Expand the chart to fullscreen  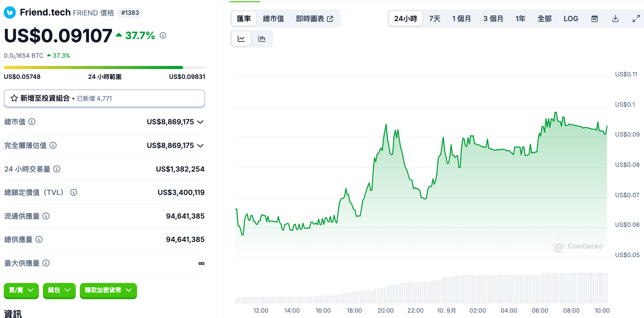click(636, 19)
